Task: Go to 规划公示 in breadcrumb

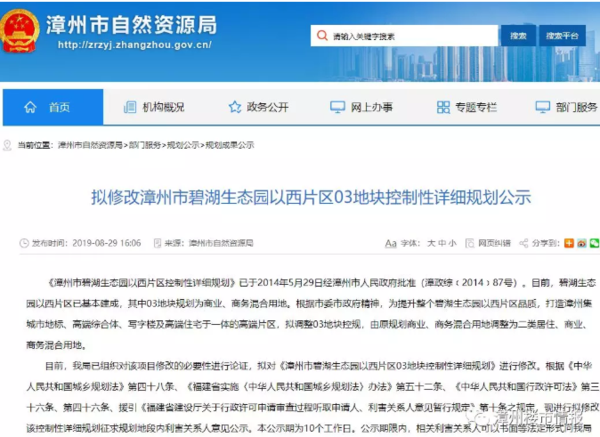Action: [183, 145]
